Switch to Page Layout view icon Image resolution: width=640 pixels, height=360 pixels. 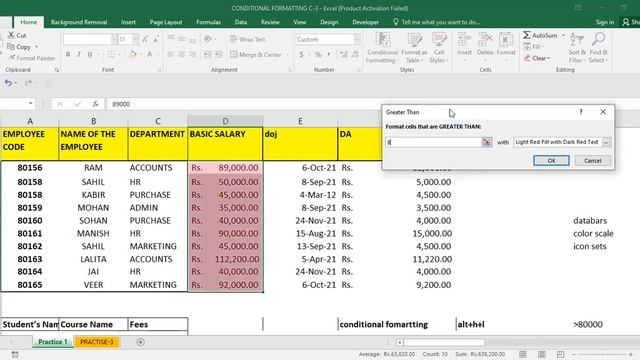click(542, 354)
